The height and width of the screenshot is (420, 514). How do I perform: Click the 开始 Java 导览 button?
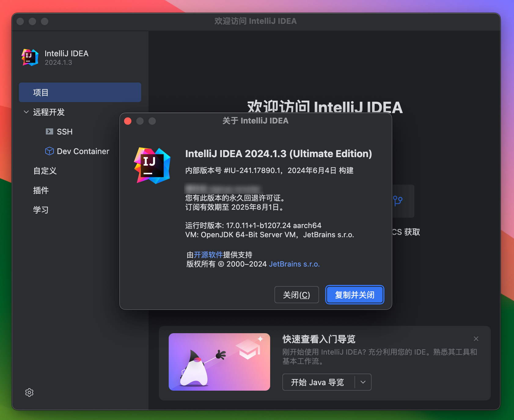tap(318, 382)
